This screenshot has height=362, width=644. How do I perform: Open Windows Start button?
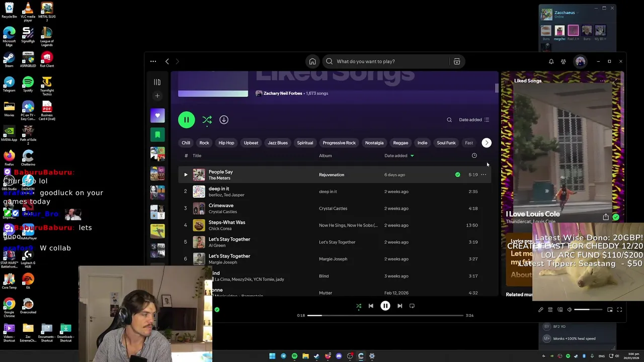272,356
